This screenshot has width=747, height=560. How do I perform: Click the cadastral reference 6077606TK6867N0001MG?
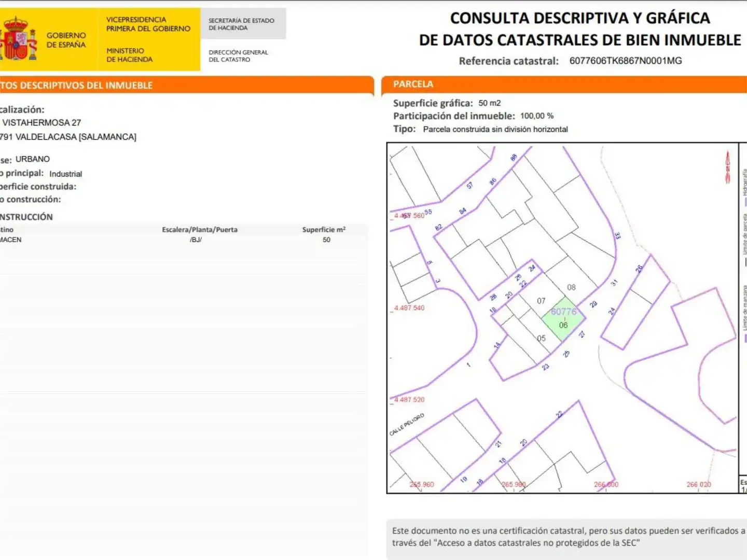click(x=626, y=61)
